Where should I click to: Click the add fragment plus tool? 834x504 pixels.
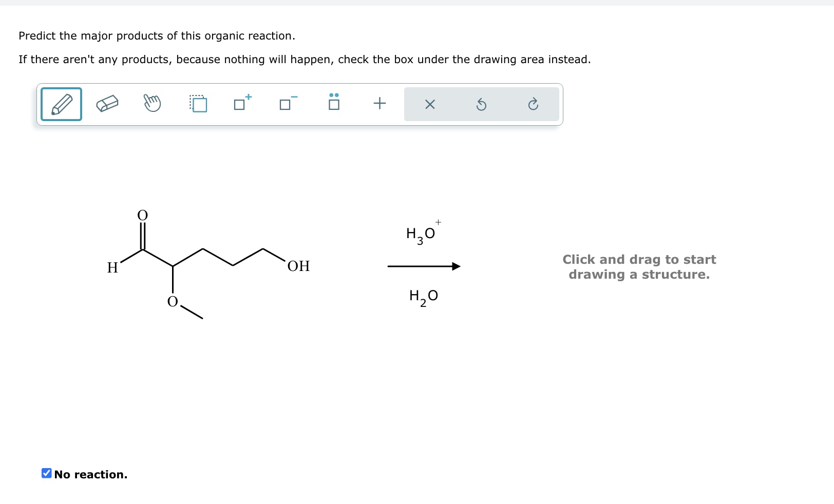coord(379,104)
